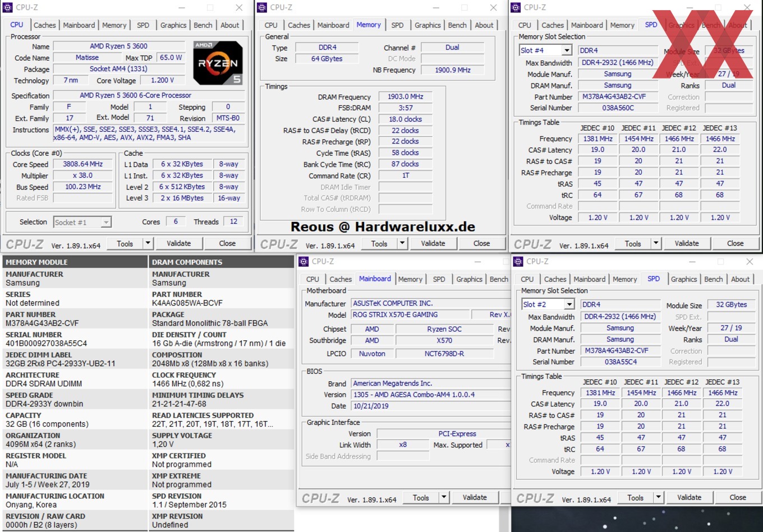Click the CPU-Z icon in the top-left window's title bar

pos(8,7)
